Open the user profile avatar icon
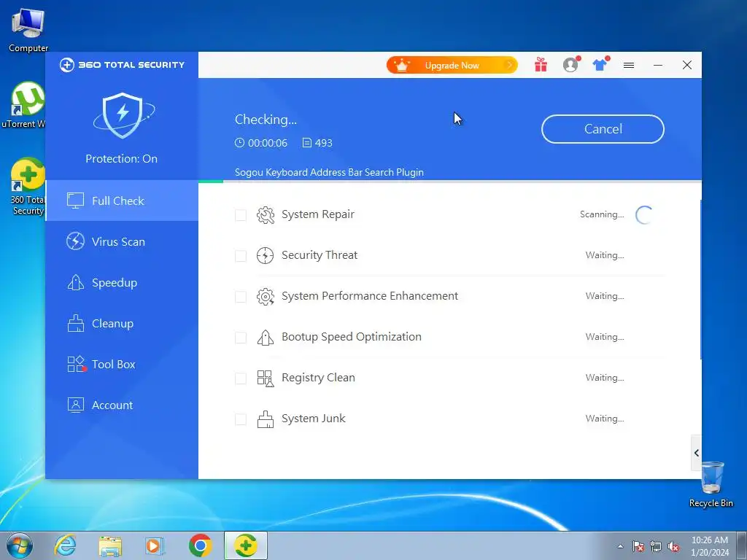747x560 pixels. click(x=570, y=65)
